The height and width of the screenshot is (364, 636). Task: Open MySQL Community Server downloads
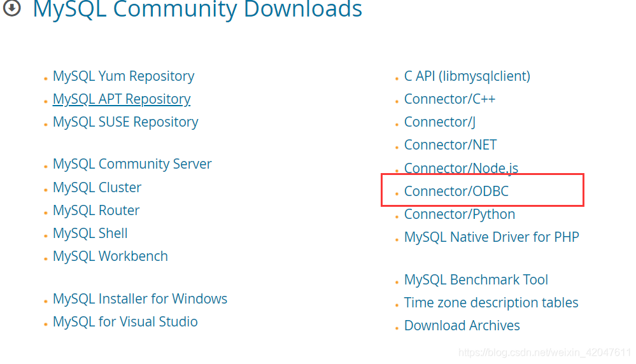coord(132,164)
